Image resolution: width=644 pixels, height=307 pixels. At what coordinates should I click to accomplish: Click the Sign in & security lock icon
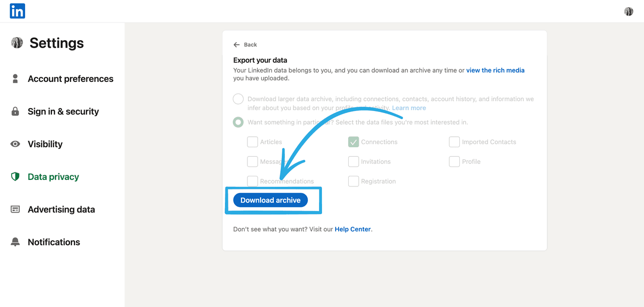(15, 112)
